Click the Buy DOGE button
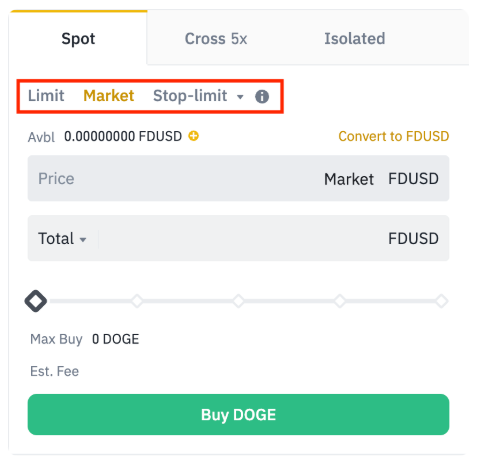The height and width of the screenshot is (473, 479). [x=238, y=415]
